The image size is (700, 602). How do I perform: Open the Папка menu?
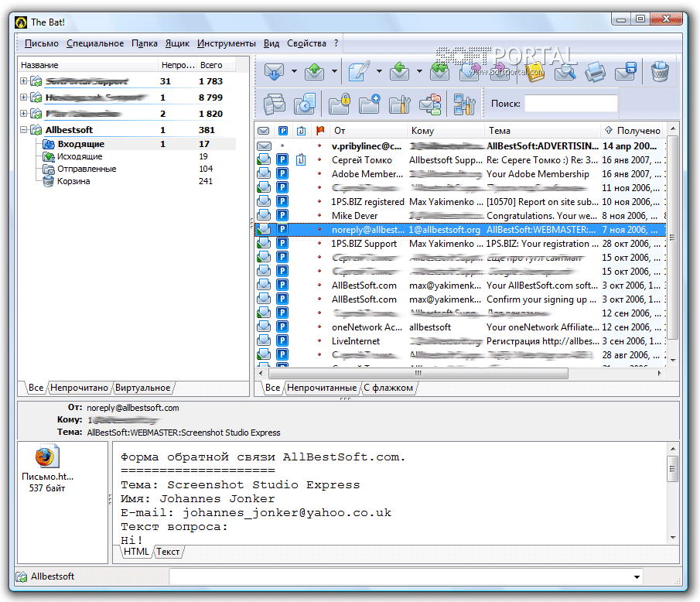[x=145, y=43]
